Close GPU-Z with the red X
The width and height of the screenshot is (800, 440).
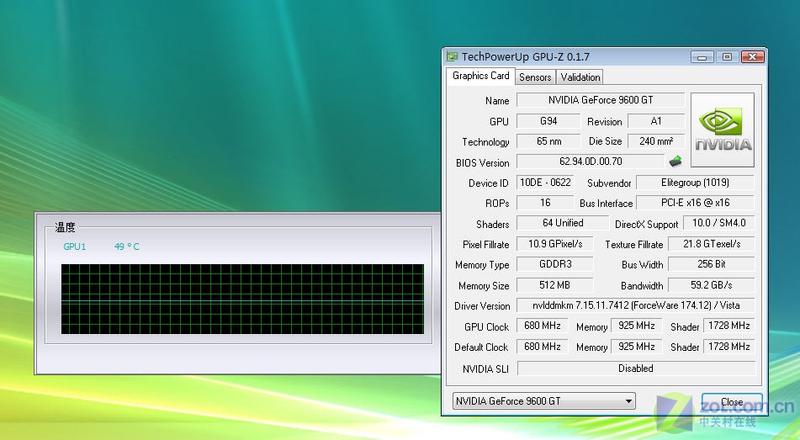point(753,57)
